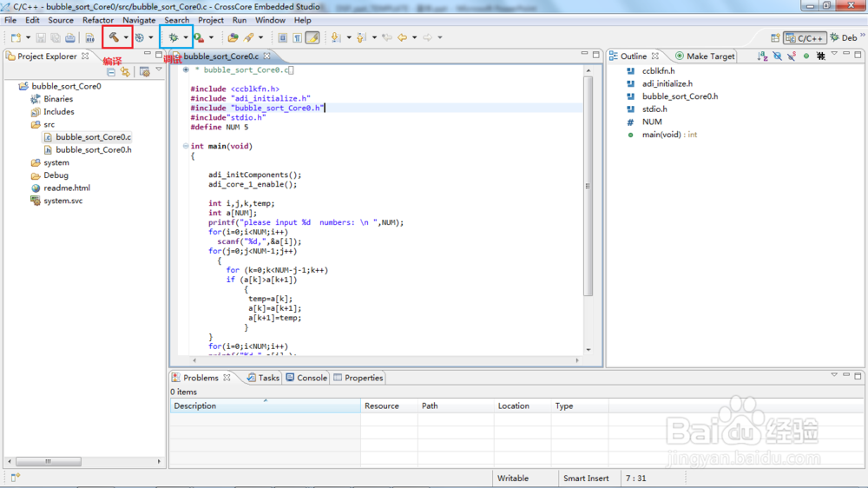Toggle Hide Static Members in Outline

point(792,56)
